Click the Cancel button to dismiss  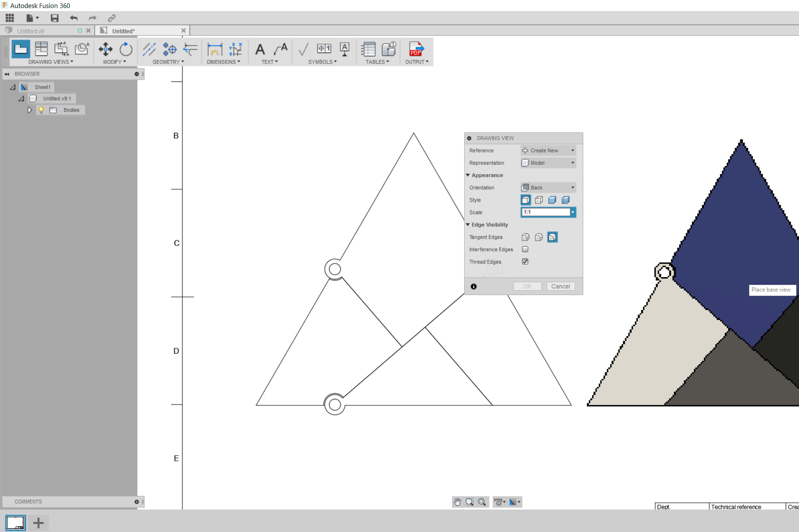pyautogui.click(x=559, y=286)
